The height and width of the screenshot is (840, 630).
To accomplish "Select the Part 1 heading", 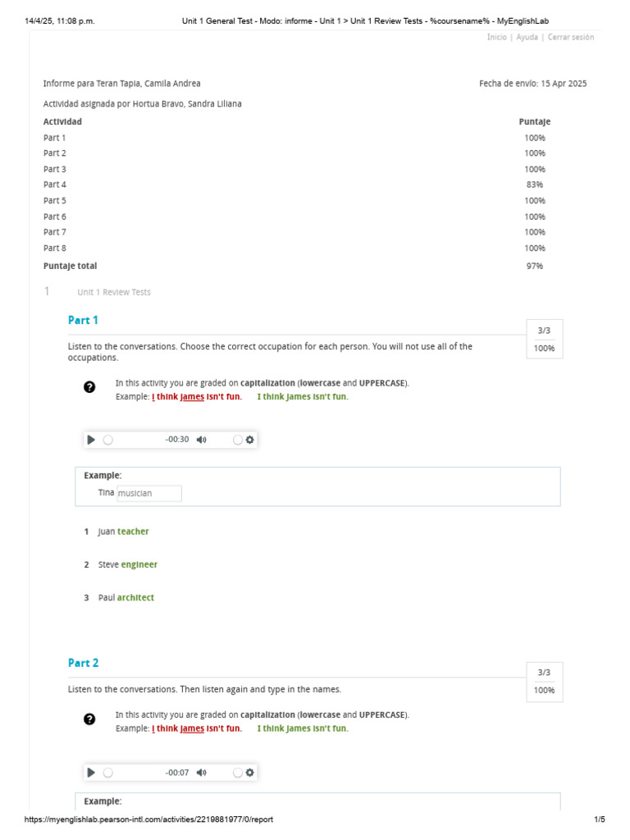I will 83,321.
